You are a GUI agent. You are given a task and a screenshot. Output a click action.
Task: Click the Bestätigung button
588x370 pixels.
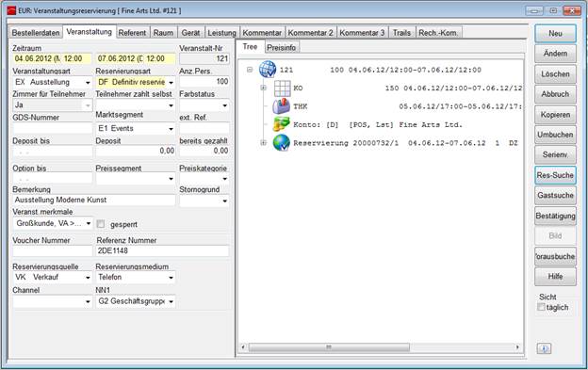(x=555, y=216)
